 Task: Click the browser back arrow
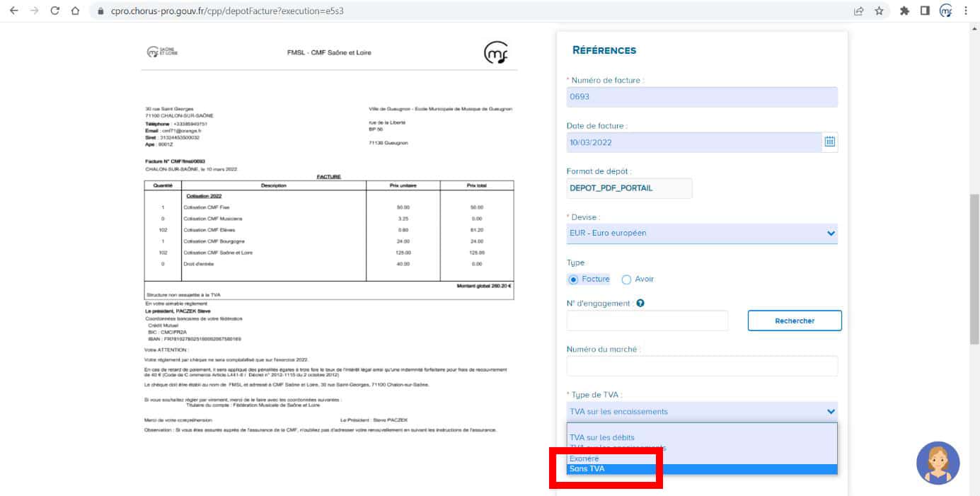point(13,11)
